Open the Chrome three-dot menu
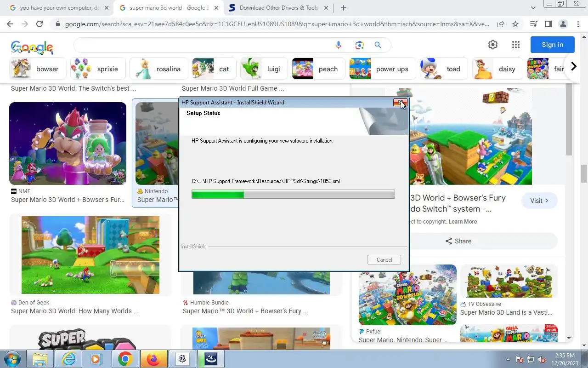 pos(578,24)
